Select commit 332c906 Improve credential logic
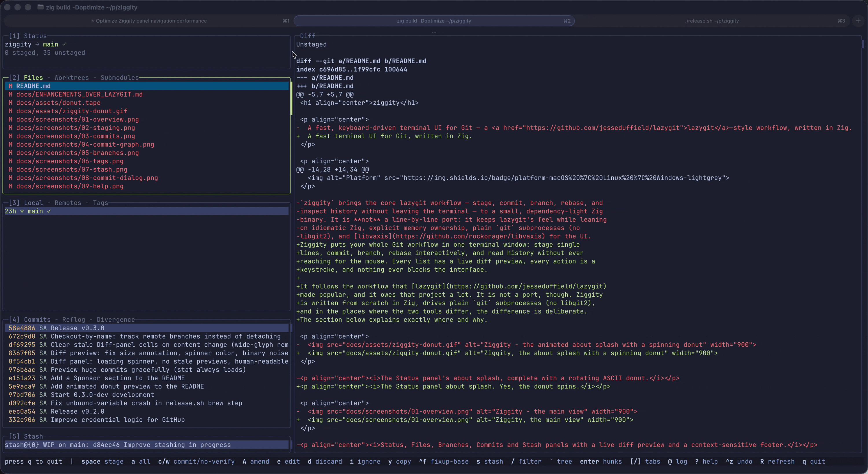 click(147, 419)
